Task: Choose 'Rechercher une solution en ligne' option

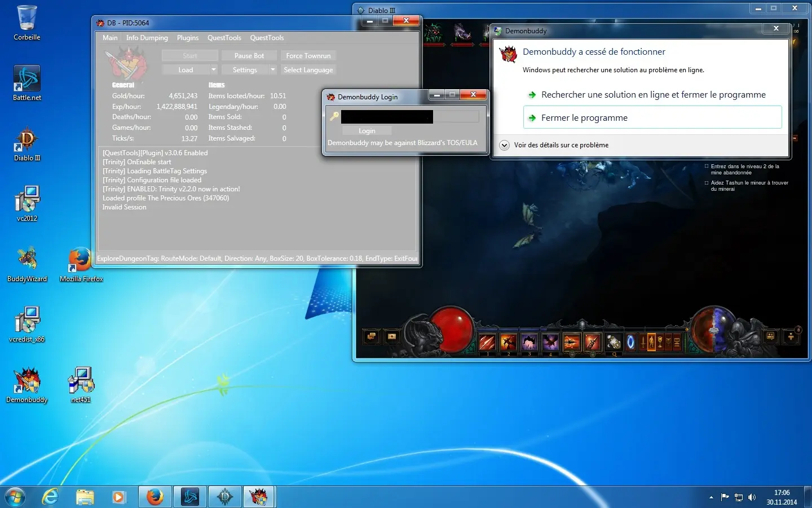Action: click(652, 94)
